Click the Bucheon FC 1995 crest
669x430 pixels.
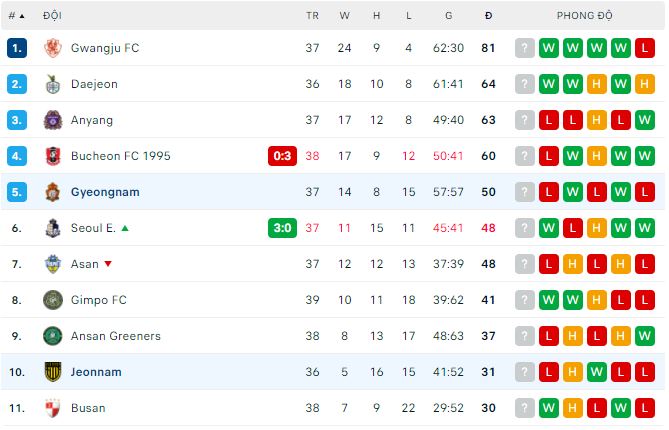(53, 156)
